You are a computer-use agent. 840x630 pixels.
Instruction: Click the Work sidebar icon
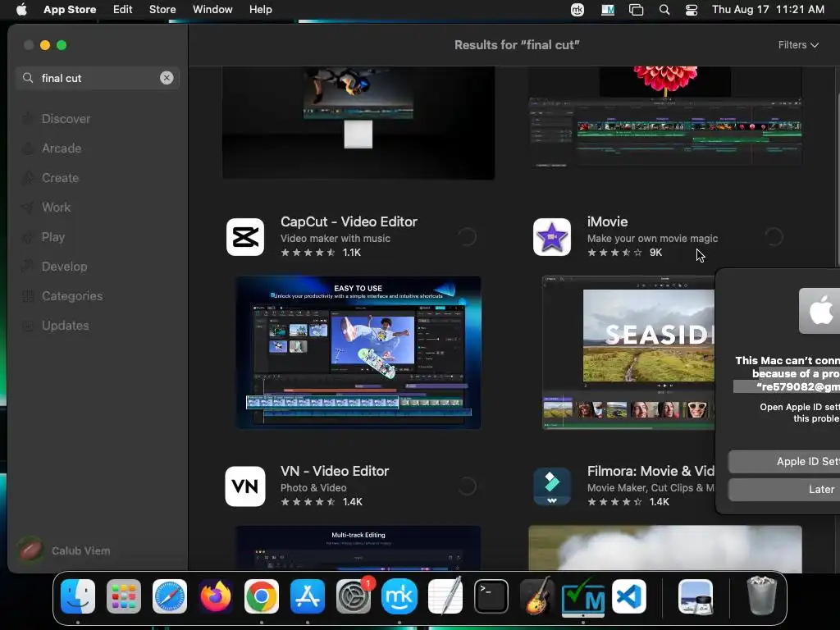point(28,208)
